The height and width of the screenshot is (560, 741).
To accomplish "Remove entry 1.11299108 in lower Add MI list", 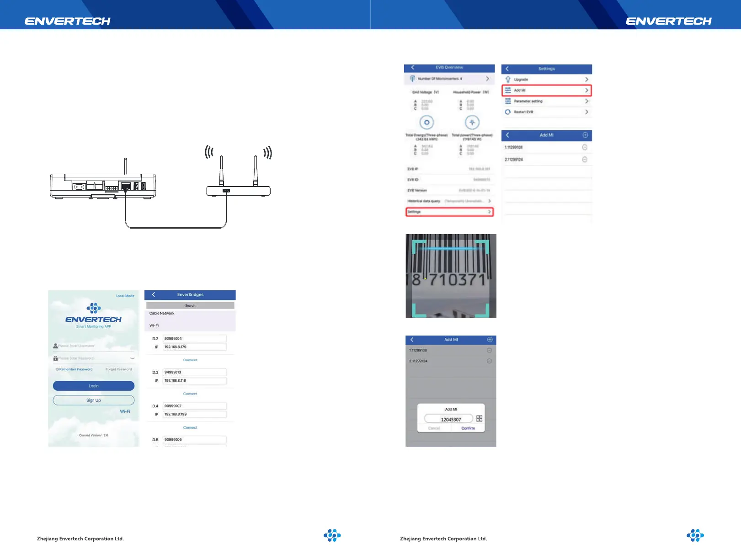I will [489, 350].
